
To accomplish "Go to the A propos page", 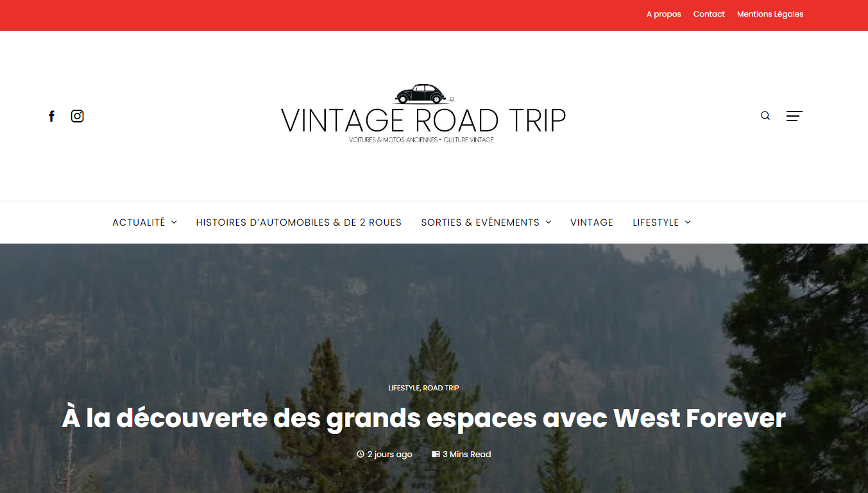I will tap(664, 14).
